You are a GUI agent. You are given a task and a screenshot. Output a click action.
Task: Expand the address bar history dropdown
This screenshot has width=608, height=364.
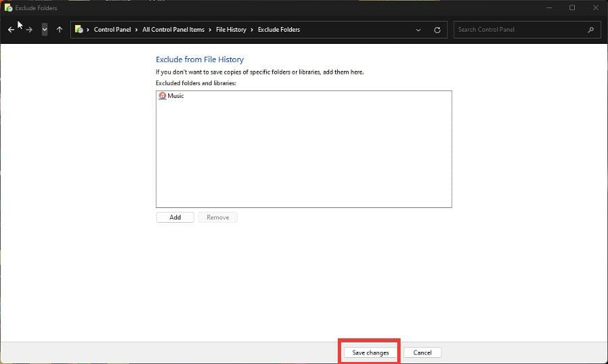pyautogui.click(x=418, y=30)
